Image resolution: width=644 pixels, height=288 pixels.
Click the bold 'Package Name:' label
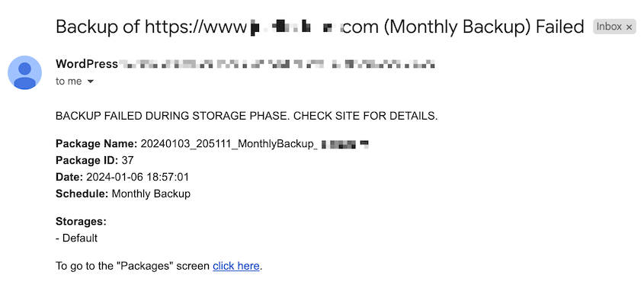(97, 144)
